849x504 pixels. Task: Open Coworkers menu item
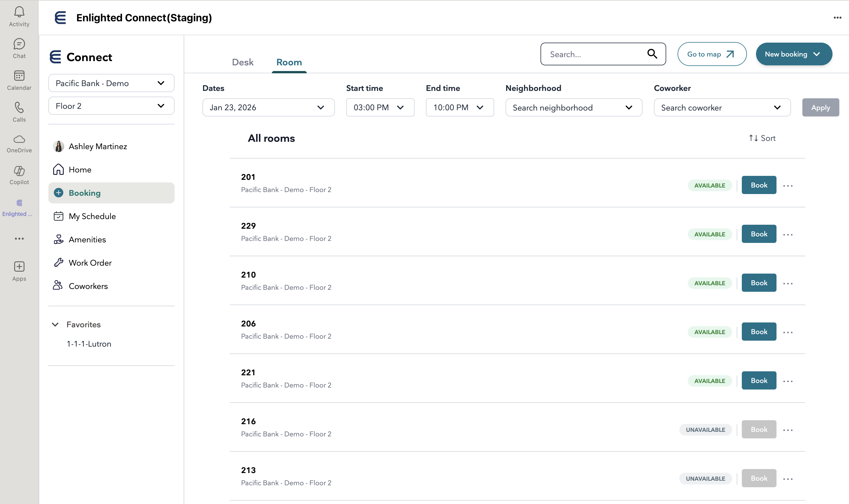pos(111,286)
